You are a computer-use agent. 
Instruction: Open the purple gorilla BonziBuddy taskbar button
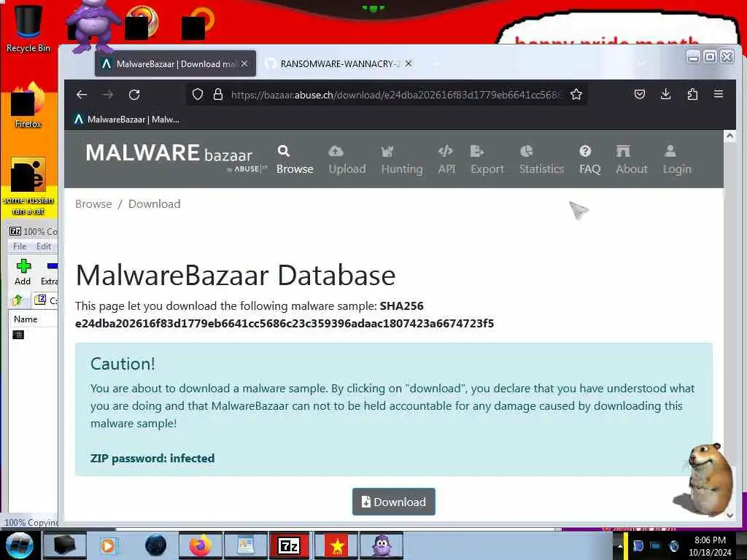381,545
